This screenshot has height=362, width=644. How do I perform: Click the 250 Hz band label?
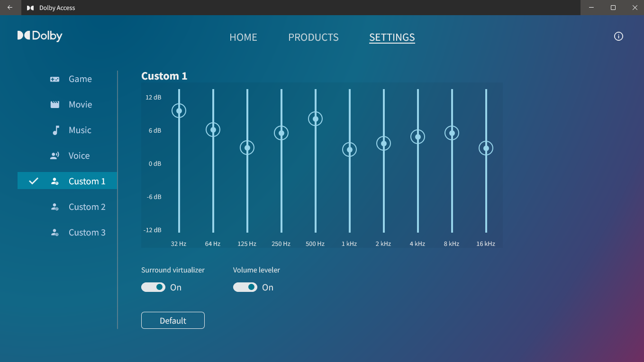(x=281, y=244)
